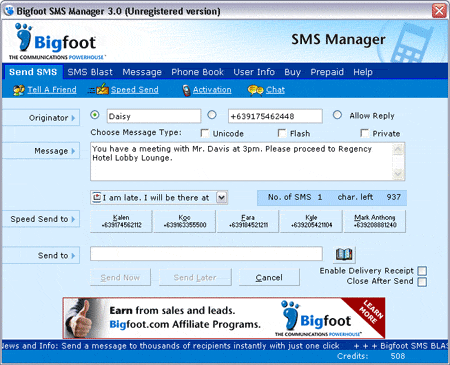Click the Bigfoot Affiliate Programs banner
450x365 pixels.
coord(224,318)
